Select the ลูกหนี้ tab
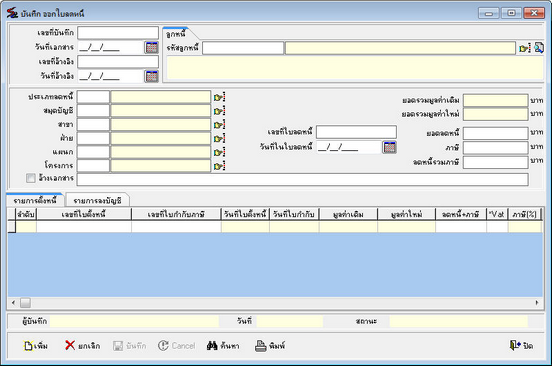This screenshot has width=552, height=366. point(176,34)
